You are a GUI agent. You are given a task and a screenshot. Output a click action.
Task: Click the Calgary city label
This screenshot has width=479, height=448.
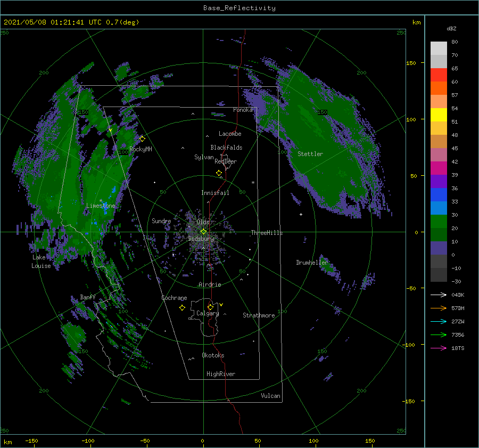click(208, 313)
